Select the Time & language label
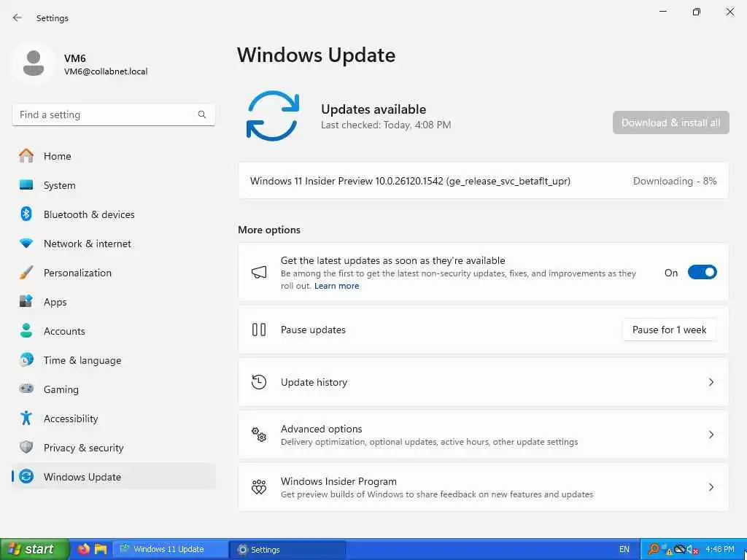 click(x=82, y=360)
